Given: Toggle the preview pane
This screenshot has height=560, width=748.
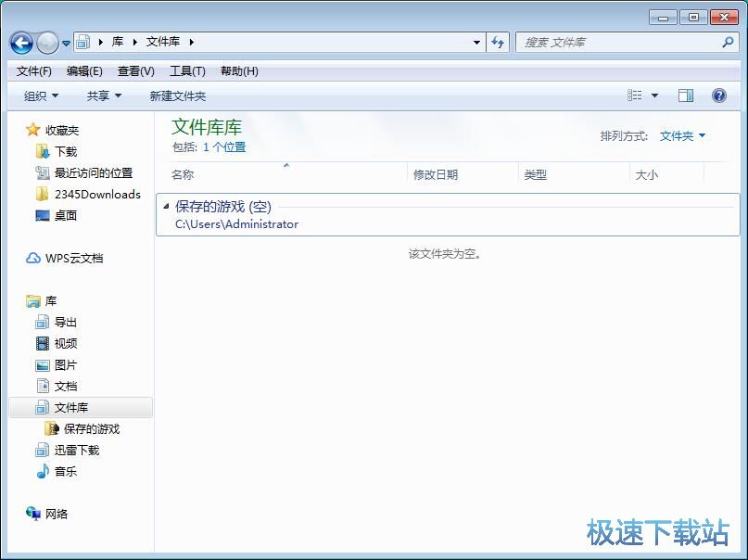Looking at the screenshot, I should pyautogui.click(x=686, y=95).
